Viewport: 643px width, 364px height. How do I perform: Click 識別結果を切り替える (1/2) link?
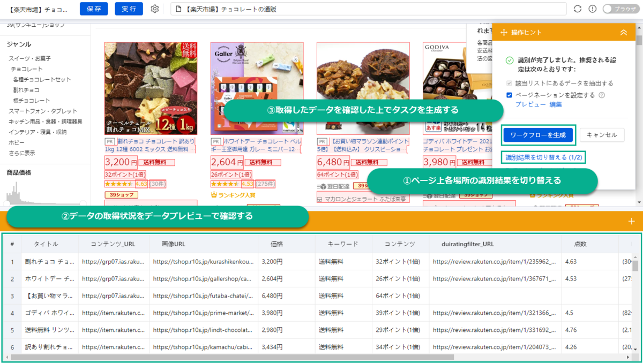pos(543,157)
